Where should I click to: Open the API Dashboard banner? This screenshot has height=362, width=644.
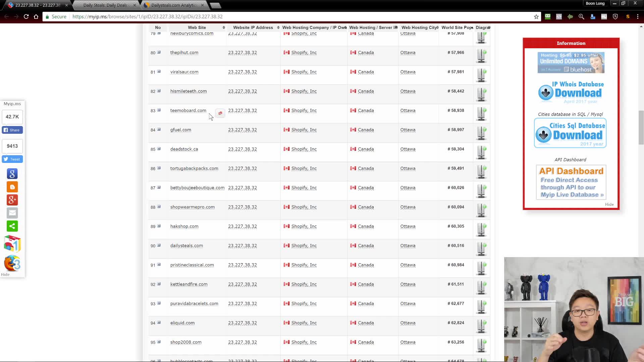[x=571, y=182]
